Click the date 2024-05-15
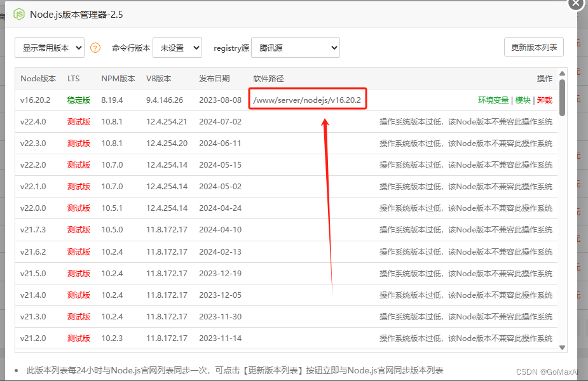Screen dimensions: 588x381 pyautogui.click(x=221, y=165)
